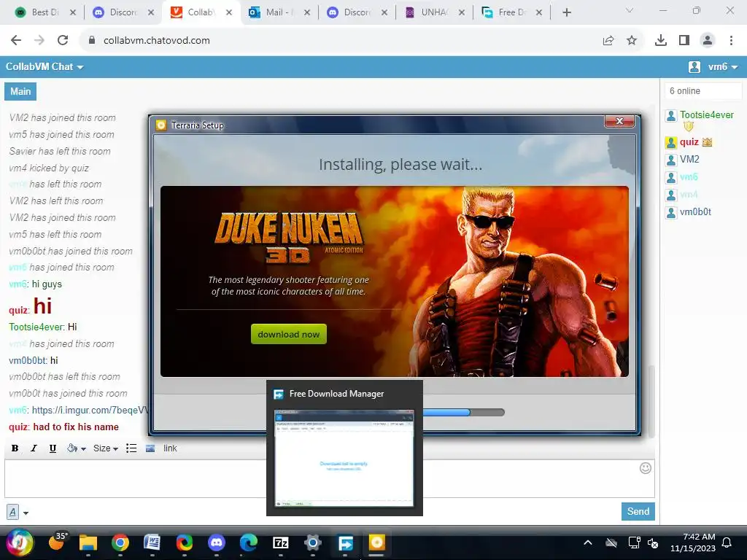The width and height of the screenshot is (747, 560).
Task: Click the Windows Start button
Action: (x=19, y=542)
